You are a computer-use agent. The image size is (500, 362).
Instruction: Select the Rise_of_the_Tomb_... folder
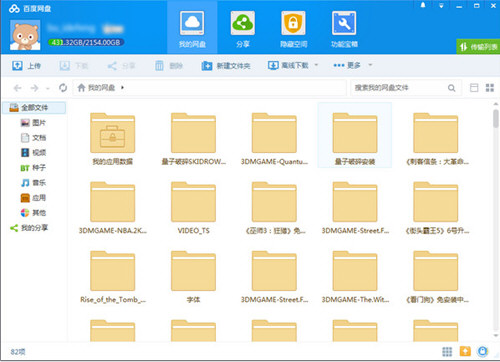[x=113, y=277]
